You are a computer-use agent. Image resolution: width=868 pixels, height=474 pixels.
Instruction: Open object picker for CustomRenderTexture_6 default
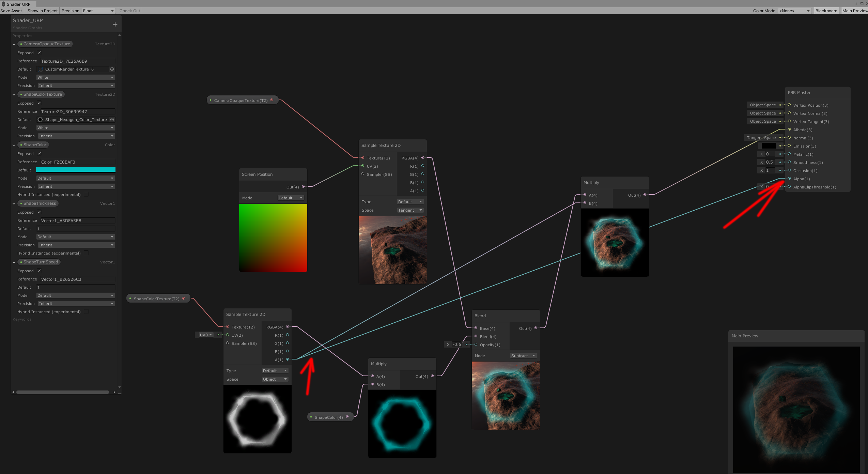click(112, 69)
